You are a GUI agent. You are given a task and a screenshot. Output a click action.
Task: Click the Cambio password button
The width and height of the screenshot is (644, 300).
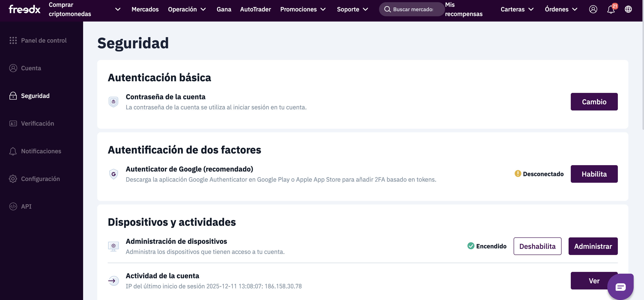click(x=594, y=102)
